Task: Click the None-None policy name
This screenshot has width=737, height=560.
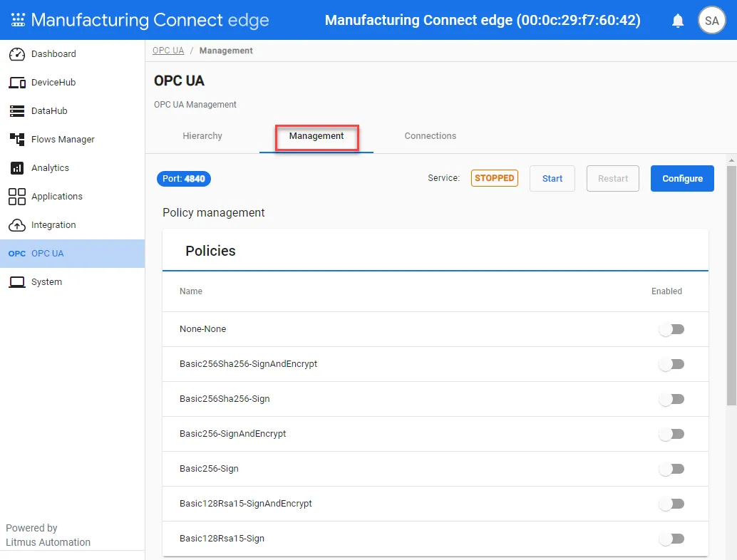Action: coord(202,329)
